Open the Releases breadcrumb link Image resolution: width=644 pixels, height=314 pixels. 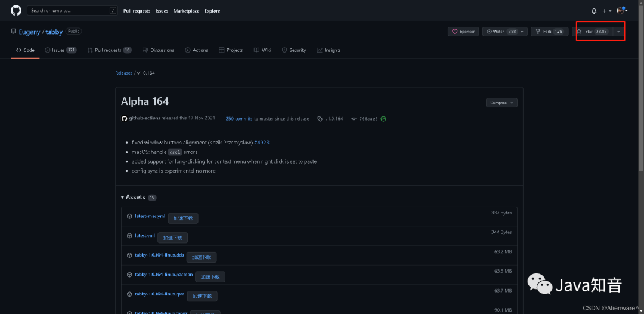[x=123, y=73]
